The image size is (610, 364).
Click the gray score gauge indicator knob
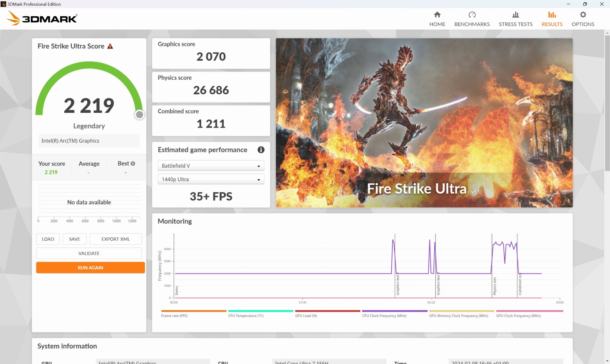pyautogui.click(x=139, y=115)
